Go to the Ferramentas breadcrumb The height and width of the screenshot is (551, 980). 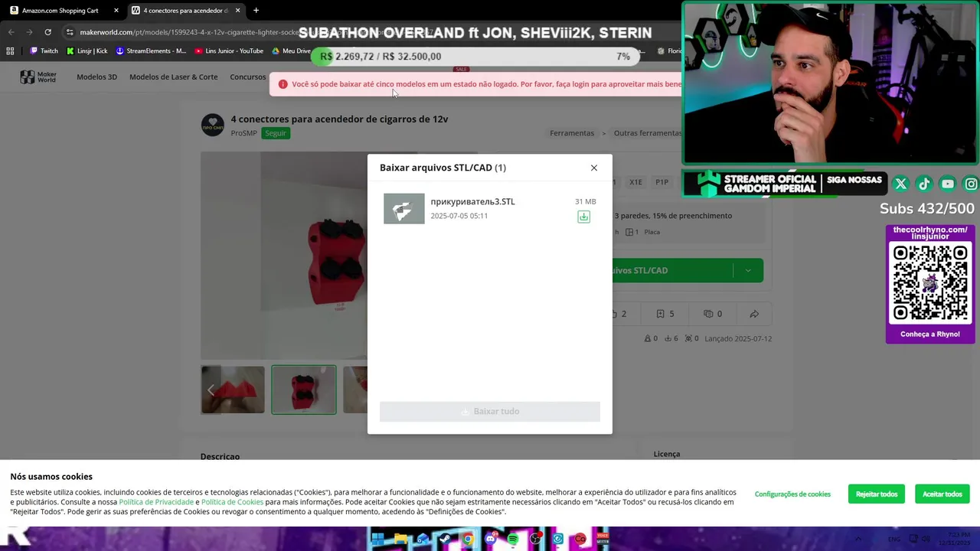[x=572, y=133]
